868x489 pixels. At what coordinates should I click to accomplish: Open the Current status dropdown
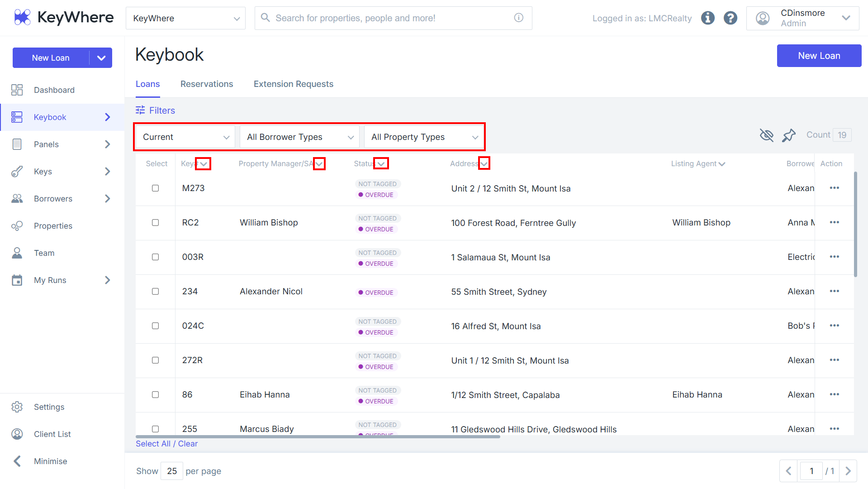pyautogui.click(x=185, y=137)
